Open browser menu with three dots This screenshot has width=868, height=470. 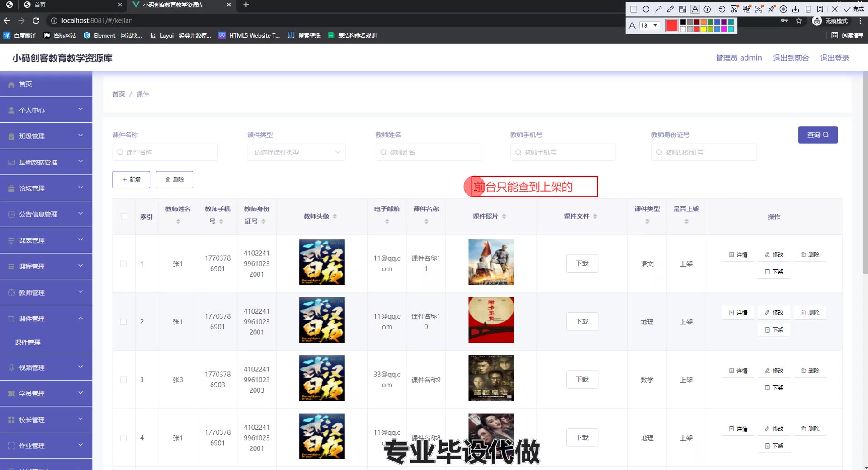pos(860,21)
